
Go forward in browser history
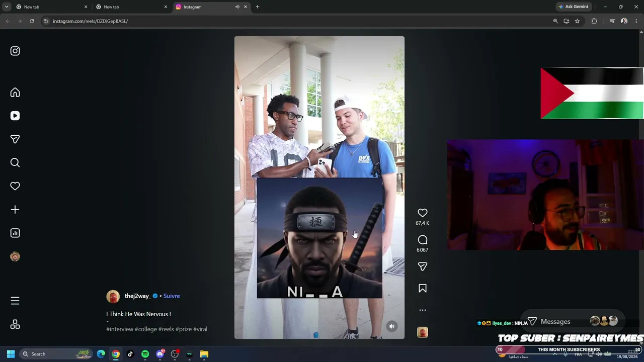click(x=20, y=21)
